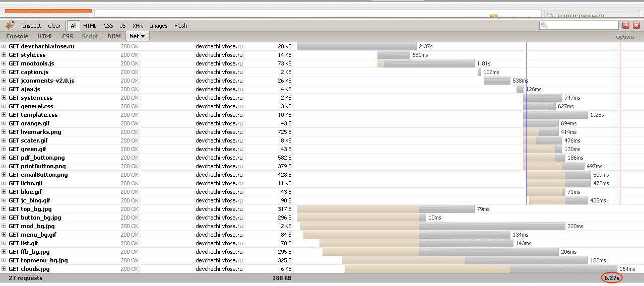Click the magnifier icon in the search box

pyautogui.click(x=545, y=25)
